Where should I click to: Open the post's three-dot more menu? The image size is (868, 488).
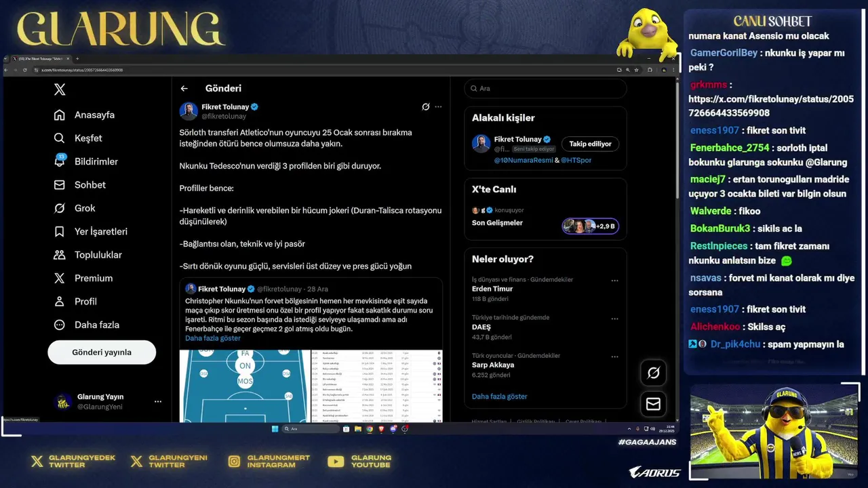pyautogui.click(x=438, y=107)
